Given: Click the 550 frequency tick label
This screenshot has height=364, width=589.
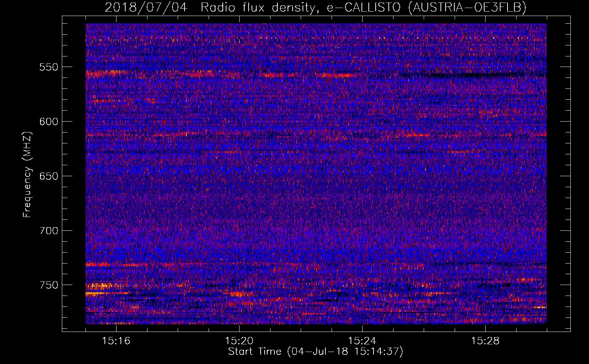Looking at the screenshot, I should tap(49, 67).
